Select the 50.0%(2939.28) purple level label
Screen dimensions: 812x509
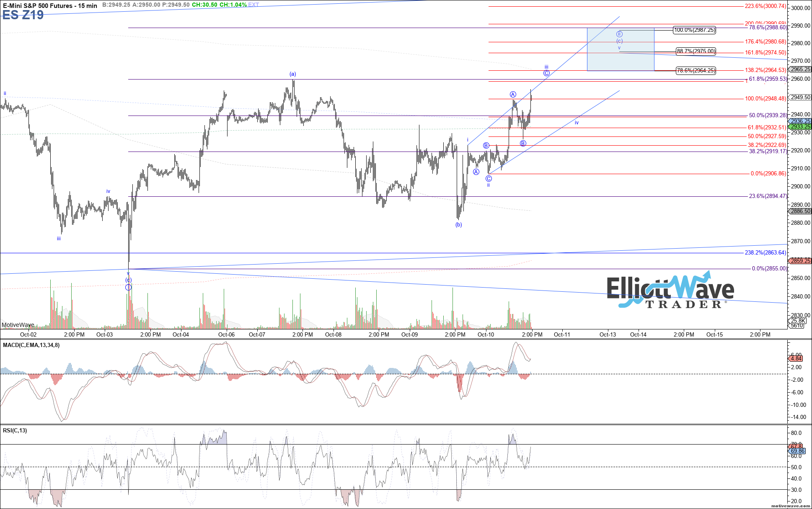pos(768,115)
